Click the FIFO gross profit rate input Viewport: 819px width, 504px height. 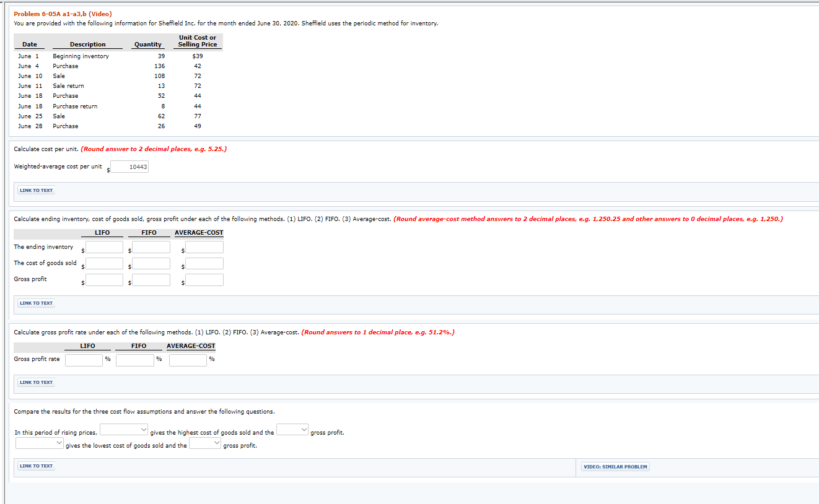click(x=134, y=360)
